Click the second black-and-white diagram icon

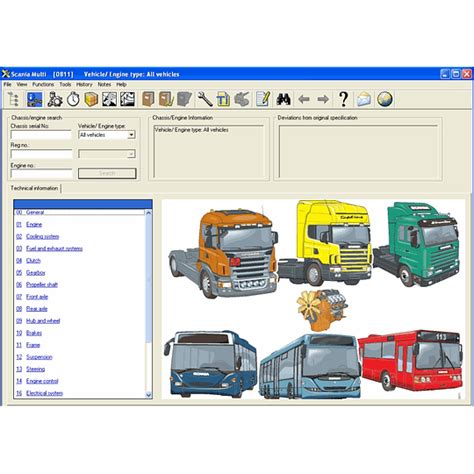pos(127,99)
